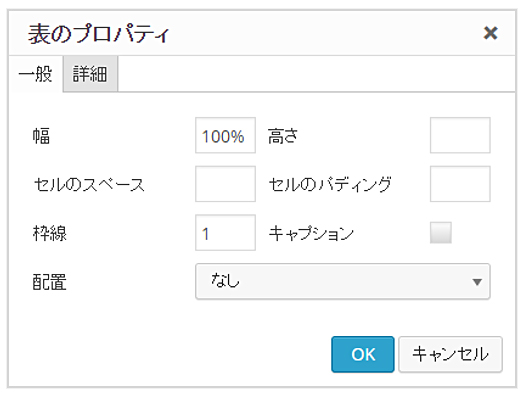
Task: Click the 高さ label text
Action: pos(283,136)
